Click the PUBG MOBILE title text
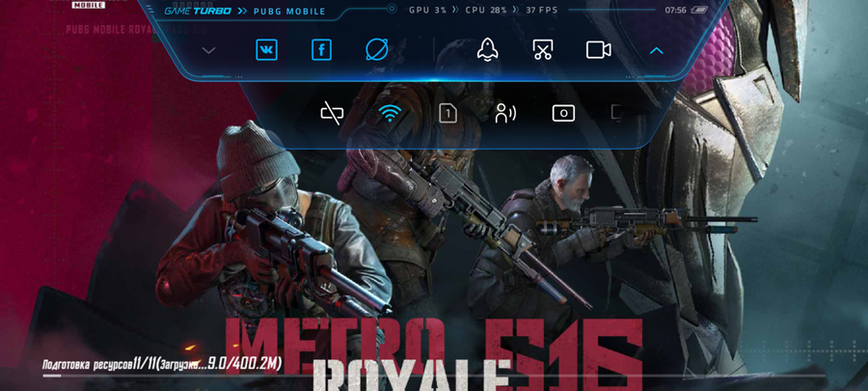 click(x=289, y=11)
